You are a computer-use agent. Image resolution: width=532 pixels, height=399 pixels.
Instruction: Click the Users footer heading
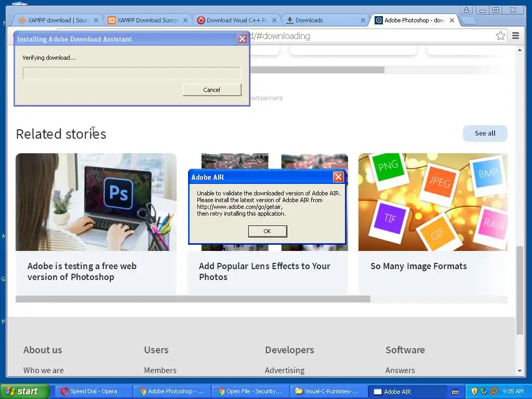tap(156, 350)
